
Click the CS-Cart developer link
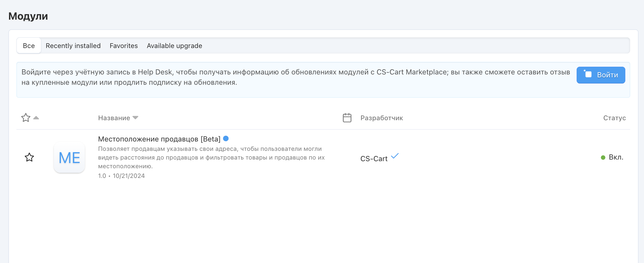click(374, 159)
